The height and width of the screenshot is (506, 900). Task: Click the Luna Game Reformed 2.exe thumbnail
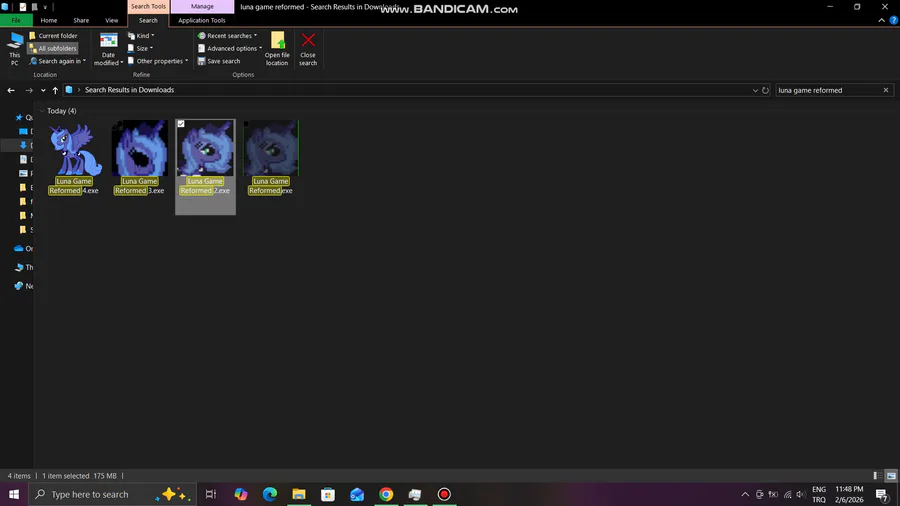(x=205, y=148)
